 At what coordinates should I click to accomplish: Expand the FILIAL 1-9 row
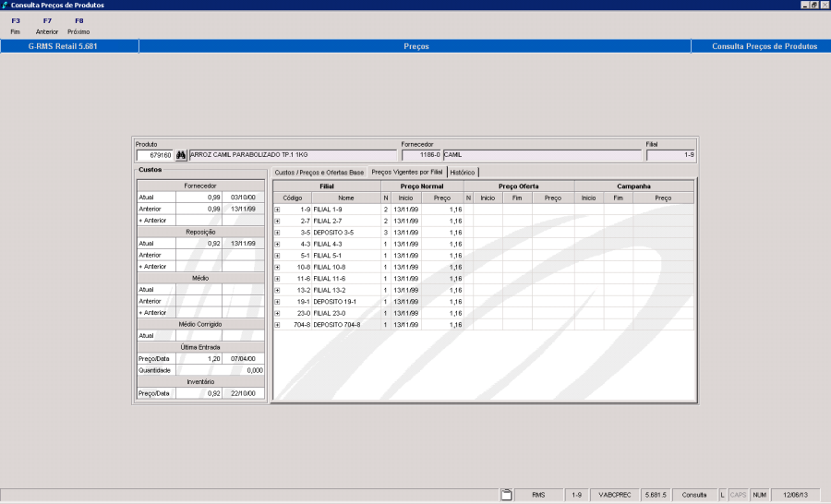277,210
